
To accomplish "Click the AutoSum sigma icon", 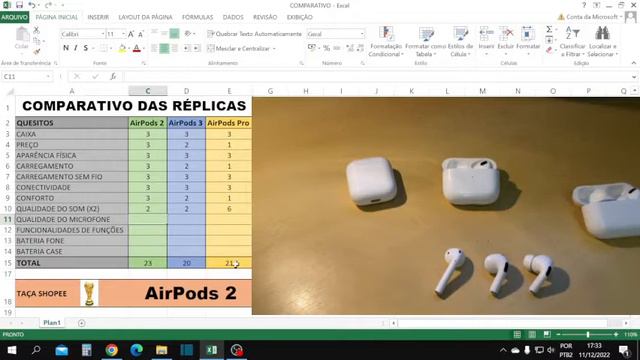I will pyautogui.click(x=549, y=29).
